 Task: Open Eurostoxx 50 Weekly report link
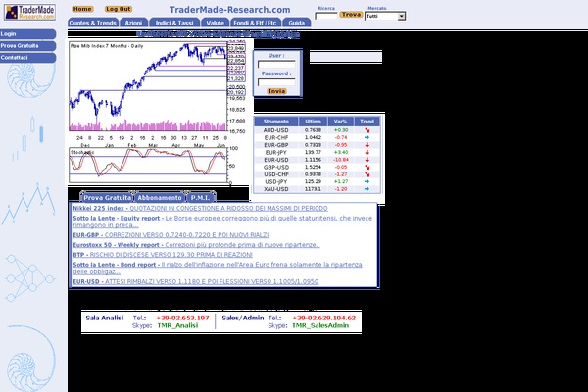196,245
